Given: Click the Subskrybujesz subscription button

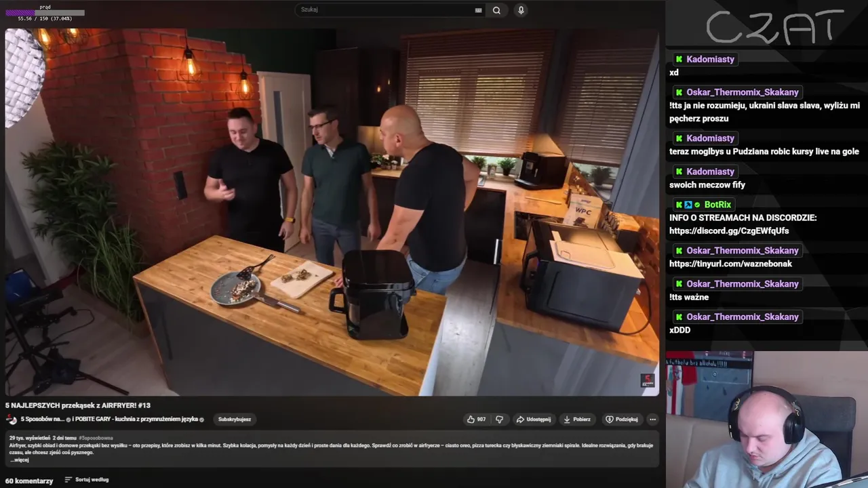Looking at the screenshot, I should [235, 420].
